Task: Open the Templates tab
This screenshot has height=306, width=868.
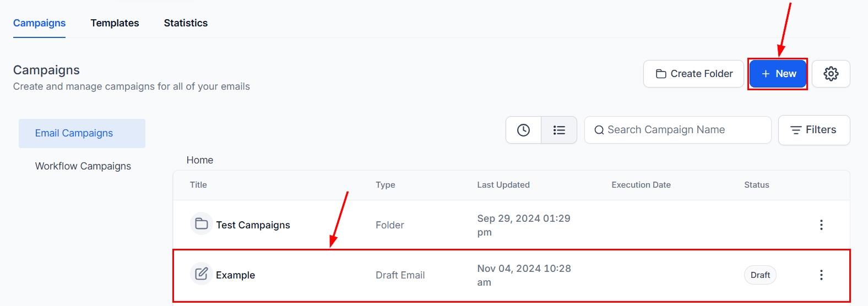Action: 115,23
